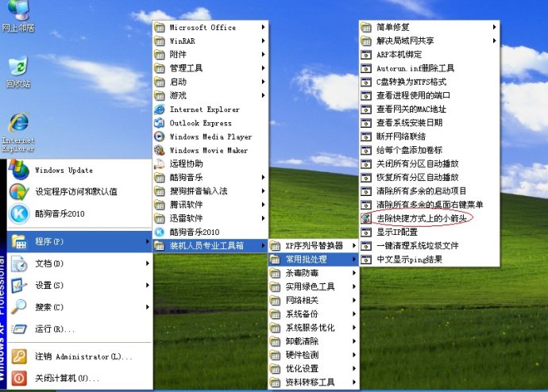The image size is (548, 392).
Task: Run 中文显示ping结果
Action: tap(430, 259)
